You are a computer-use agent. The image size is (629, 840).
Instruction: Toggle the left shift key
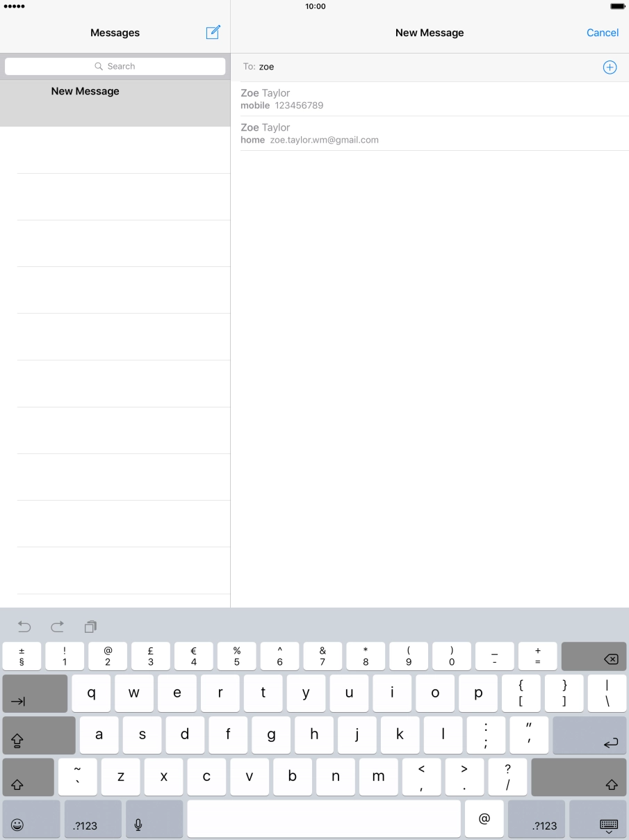(x=28, y=777)
